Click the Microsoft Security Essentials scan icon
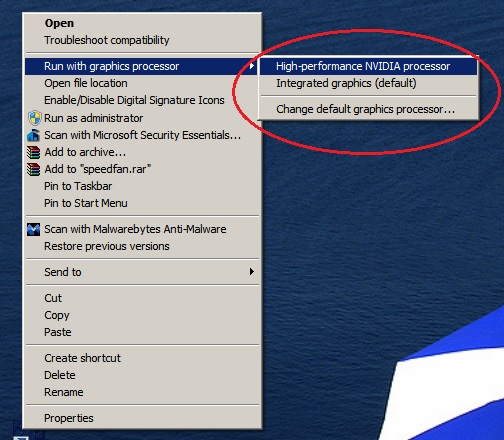This screenshot has width=504, height=440. (33, 135)
